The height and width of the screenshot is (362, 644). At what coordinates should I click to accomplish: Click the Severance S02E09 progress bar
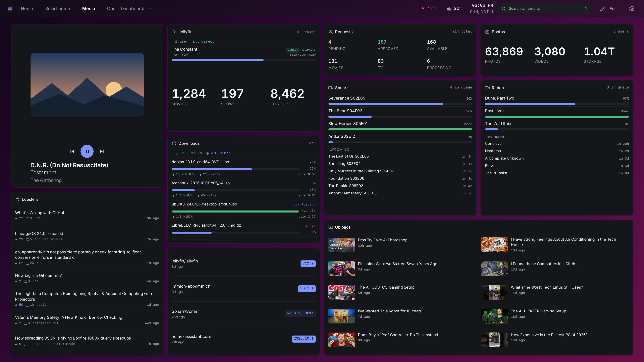[x=400, y=104]
